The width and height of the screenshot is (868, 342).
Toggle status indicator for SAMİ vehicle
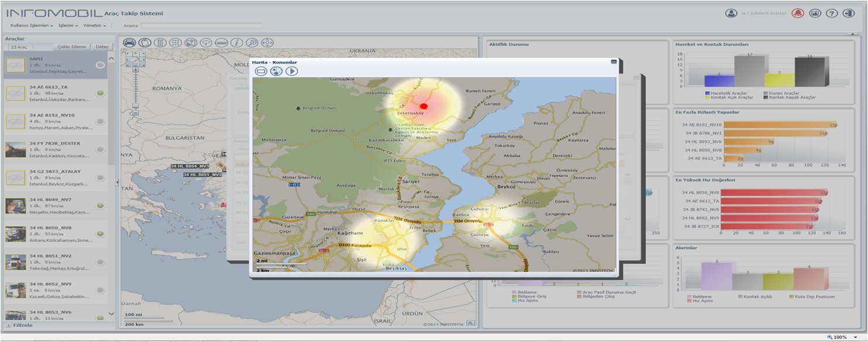click(100, 65)
